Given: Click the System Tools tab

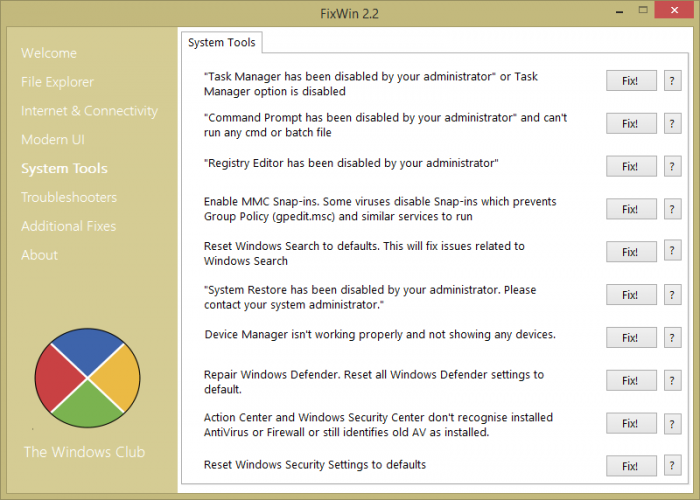Looking at the screenshot, I should (x=222, y=42).
